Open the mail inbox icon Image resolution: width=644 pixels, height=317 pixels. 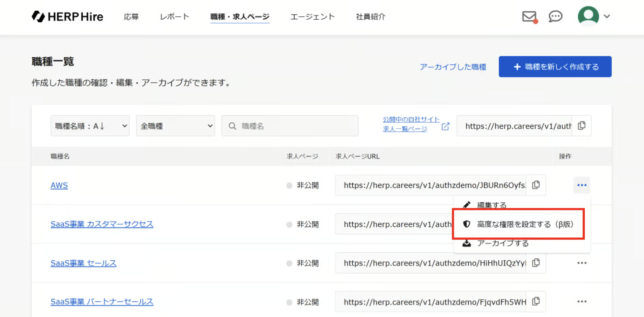[529, 16]
